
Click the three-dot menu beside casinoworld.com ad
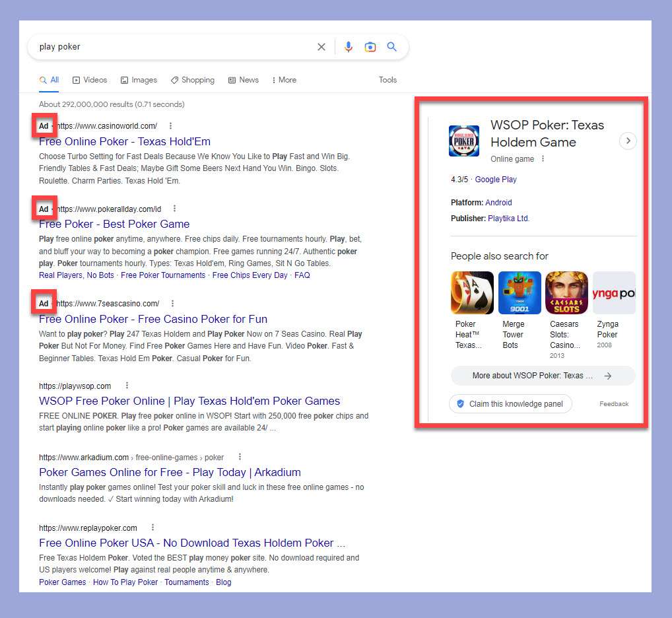coord(171,126)
